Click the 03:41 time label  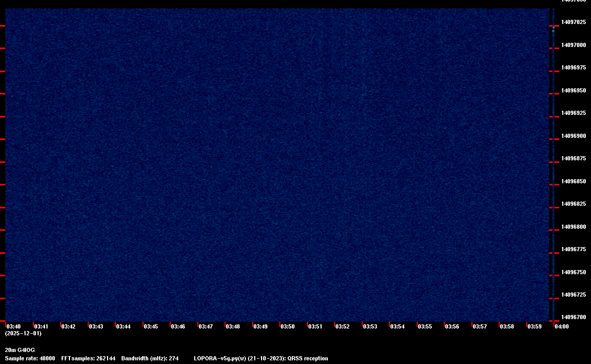pyautogui.click(x=41, y=326)
